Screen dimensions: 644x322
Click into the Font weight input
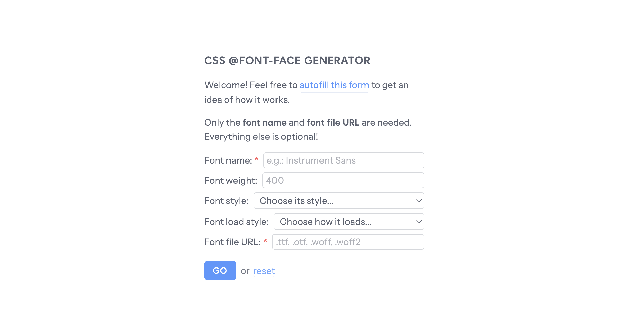[x=343, y=180]
